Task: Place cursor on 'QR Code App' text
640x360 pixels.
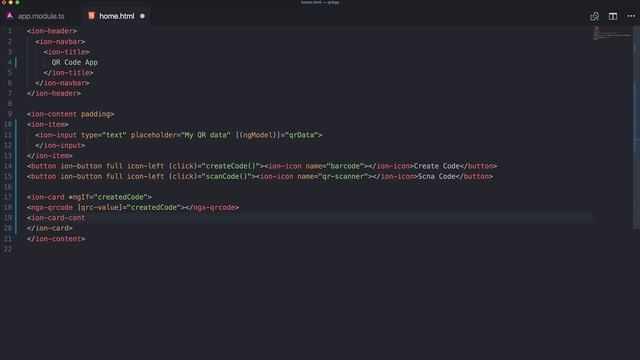Action: (x=74, y=62)
